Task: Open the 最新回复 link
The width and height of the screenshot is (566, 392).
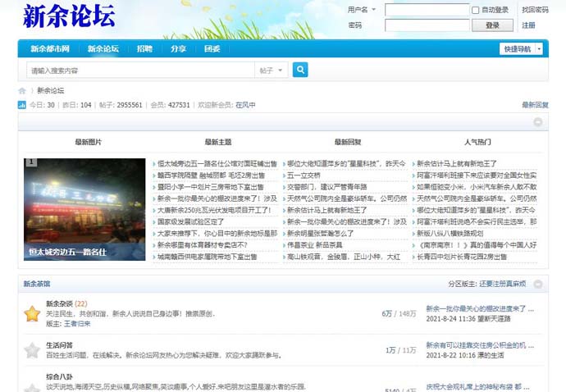Action: click(x=535, y=105)
